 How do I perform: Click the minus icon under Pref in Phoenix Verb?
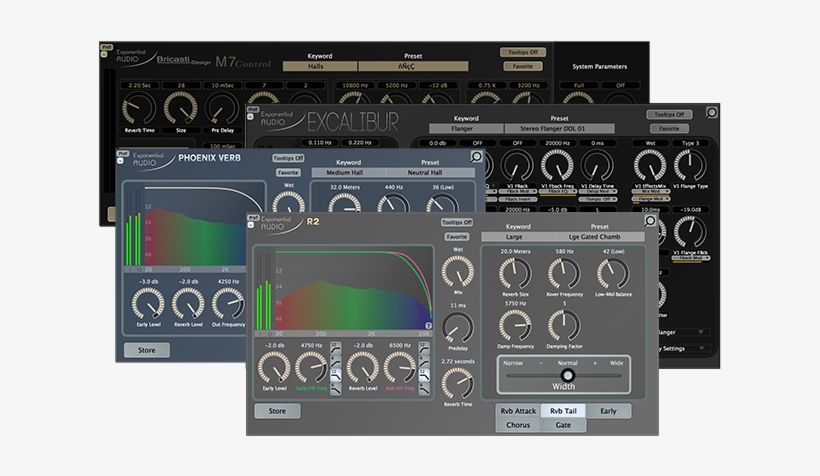pyautogui.click(x=120, y=161)
